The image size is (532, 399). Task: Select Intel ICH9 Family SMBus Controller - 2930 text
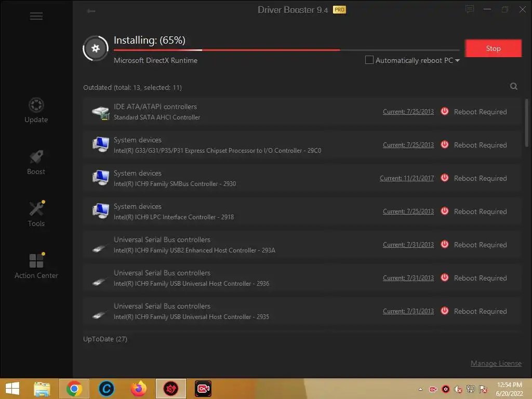tap(175, 184)
